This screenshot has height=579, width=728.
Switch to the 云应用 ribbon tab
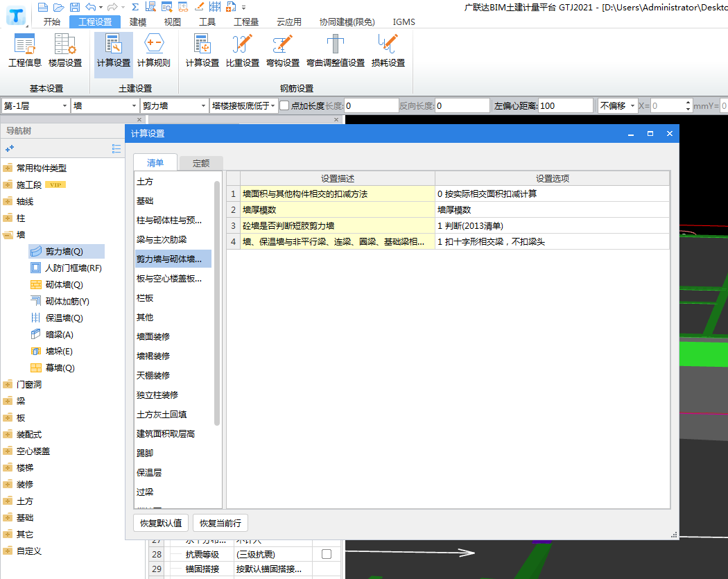(289, 21)
